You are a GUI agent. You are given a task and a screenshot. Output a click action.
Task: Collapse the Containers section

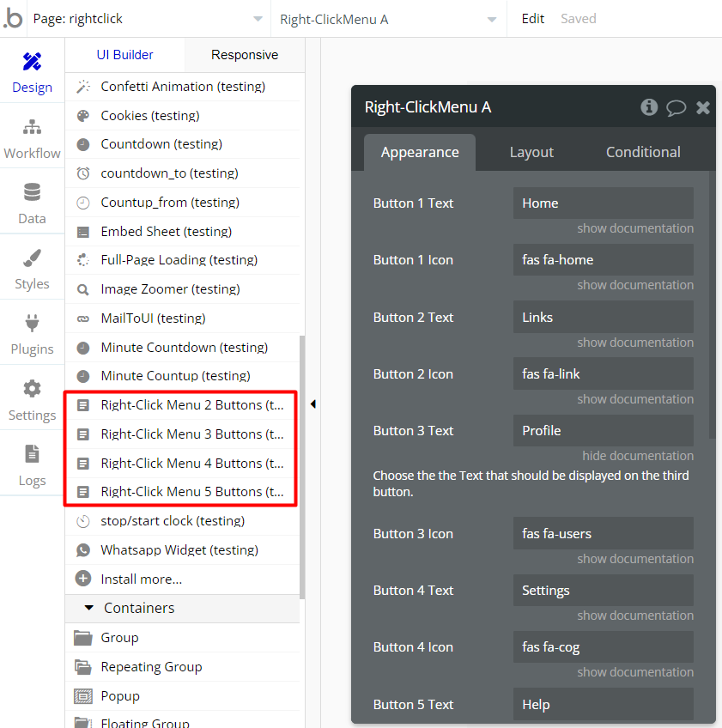coord(89,608)
